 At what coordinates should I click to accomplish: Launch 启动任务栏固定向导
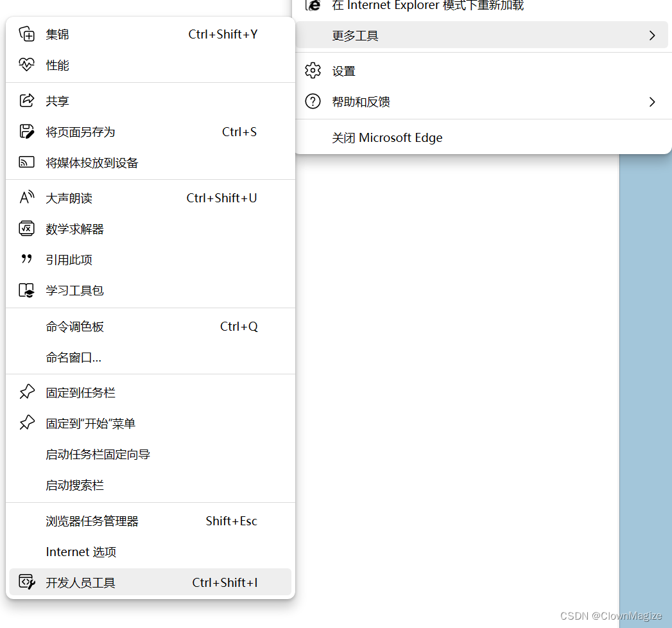pyautogui.click(x=150, y=455)
